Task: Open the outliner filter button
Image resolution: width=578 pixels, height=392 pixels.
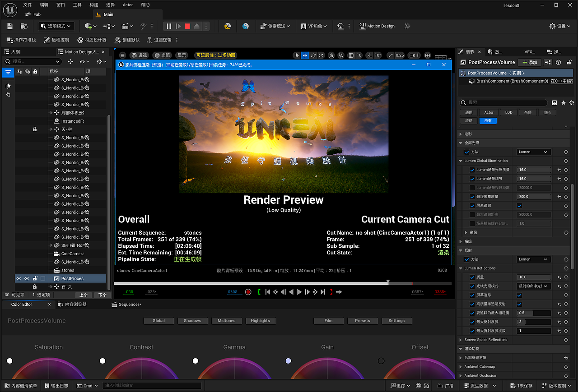Action: [8, 72]
